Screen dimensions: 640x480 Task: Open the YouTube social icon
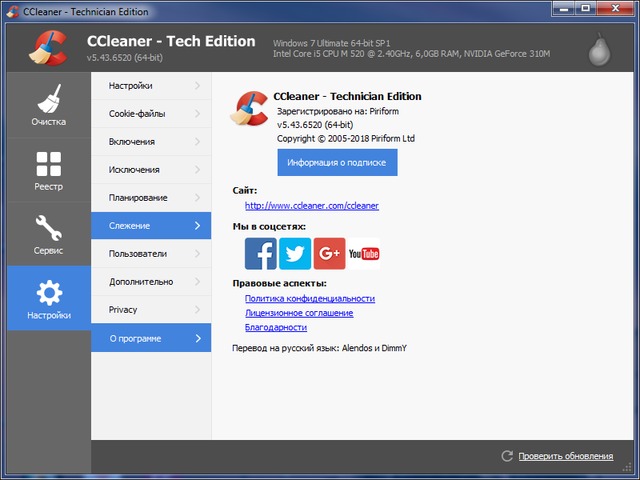tap(364, 254)
